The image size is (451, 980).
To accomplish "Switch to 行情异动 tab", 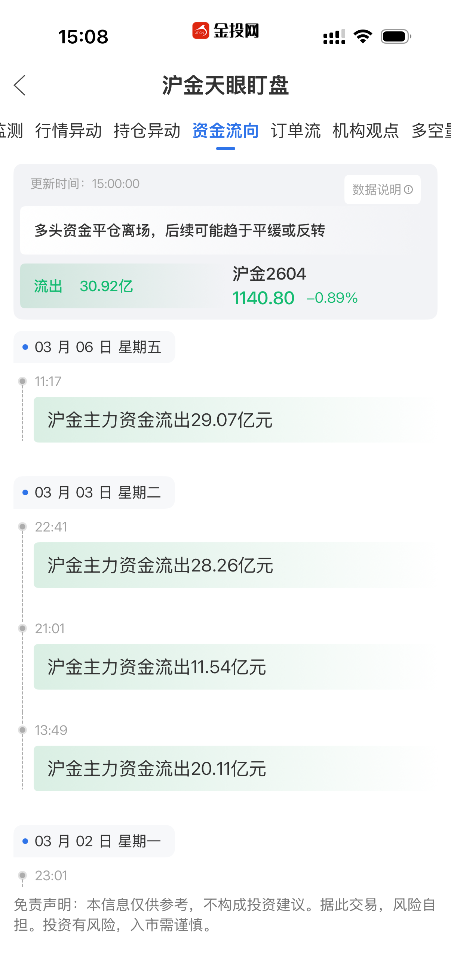I will pos(68,131).
